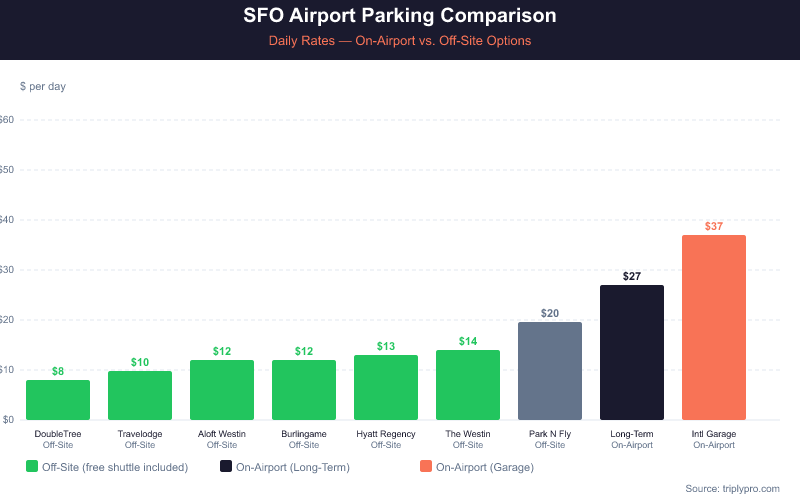Click the dark On-Airport Long-Term legend swatch
Image resolution: width=800 pixels, height=500 pixels.
pos(226,466)
